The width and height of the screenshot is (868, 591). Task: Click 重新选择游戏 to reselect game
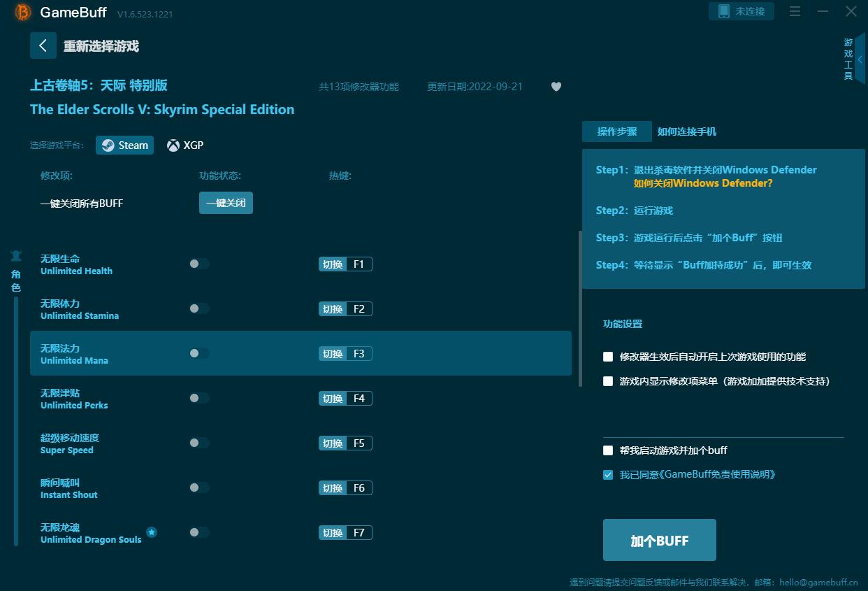coord(101,46)
